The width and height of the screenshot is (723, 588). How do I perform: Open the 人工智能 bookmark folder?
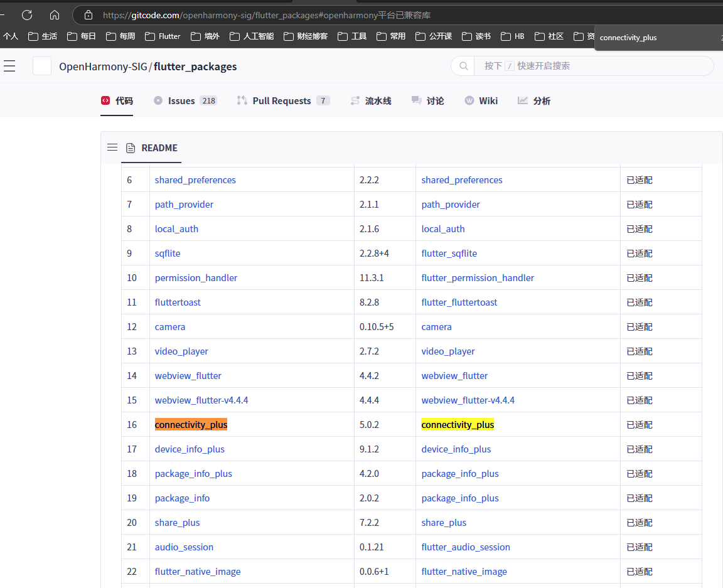[251, 36]
